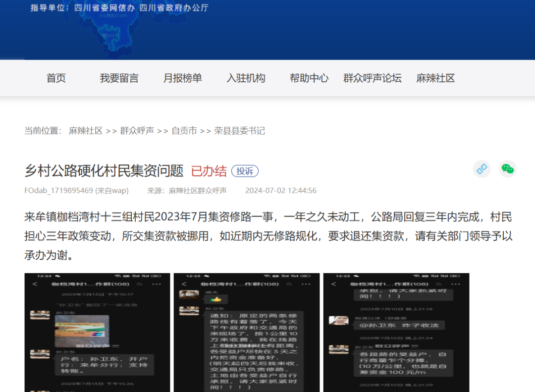The height and width of the screenshot is (392, 535).
Task: Click 麻辣社区 breadcrumb link
Action: pos(86,131)
